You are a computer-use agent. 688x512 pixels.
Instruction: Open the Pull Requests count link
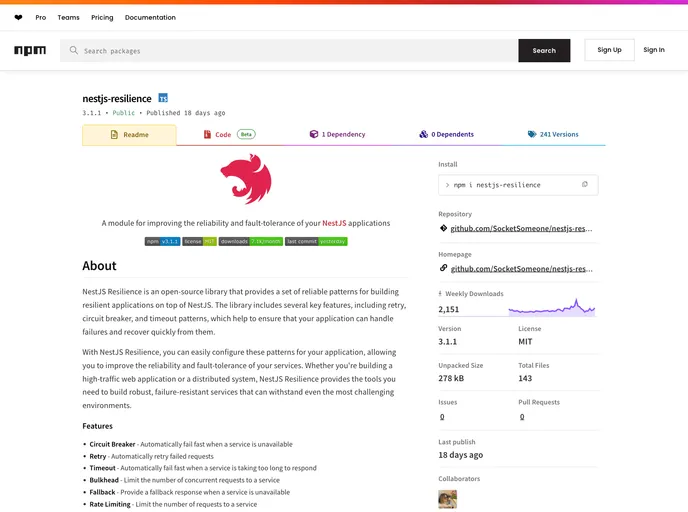pos(522,417)
